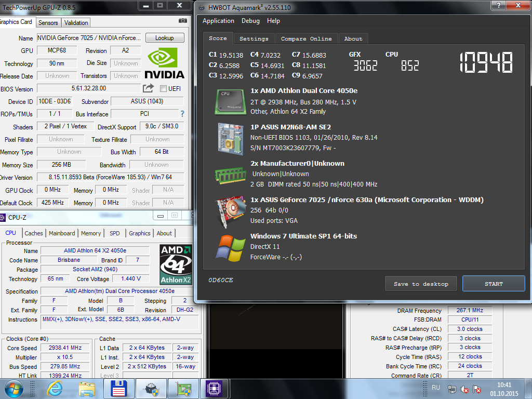Image resolution: width=532 pixels, height=399 pixels.
Task: Click the HT Link value 1399.24 MHz
Action: (x=65, y=376)
